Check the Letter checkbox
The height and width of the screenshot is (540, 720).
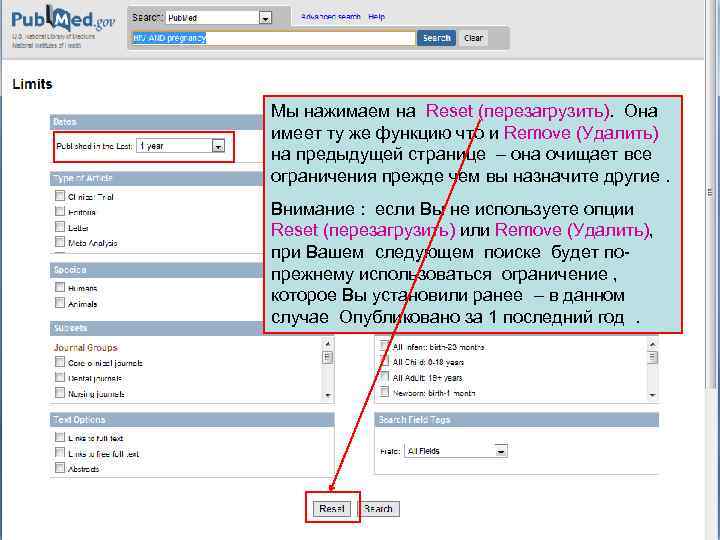60,227
